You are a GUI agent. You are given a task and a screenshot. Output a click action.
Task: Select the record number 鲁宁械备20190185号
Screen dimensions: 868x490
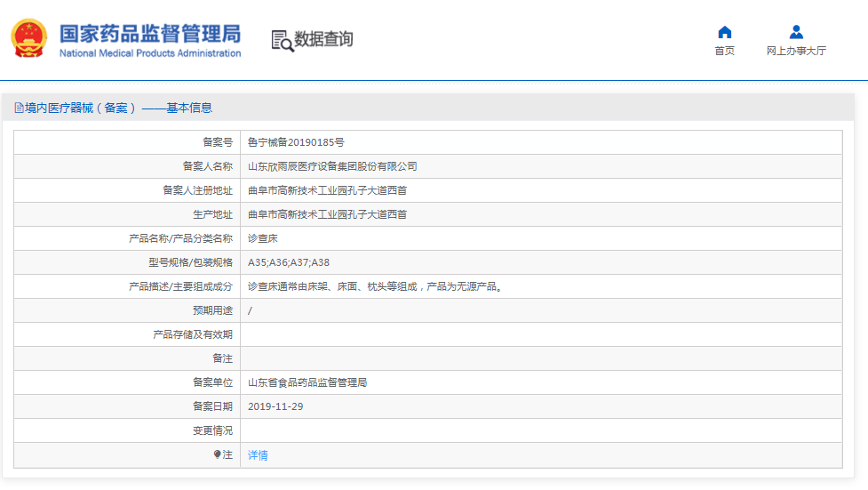[296, 142]
